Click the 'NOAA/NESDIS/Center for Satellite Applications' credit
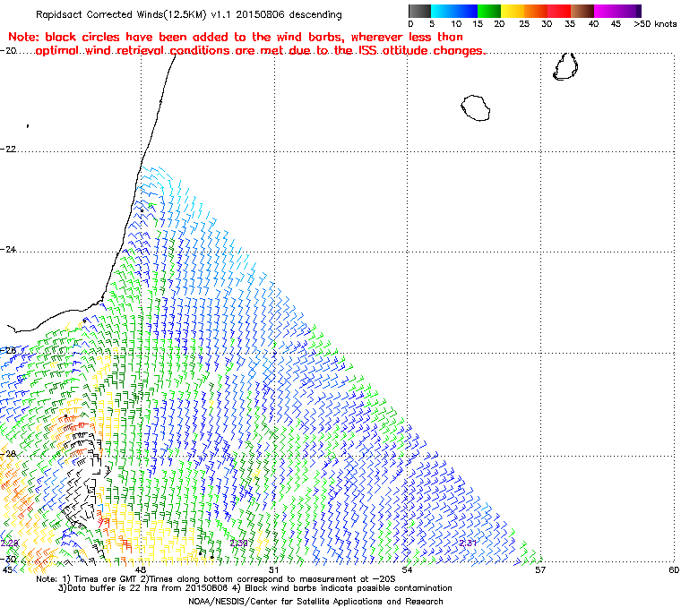This screenshot has width=681, height=616. click(x=287, y=602)
